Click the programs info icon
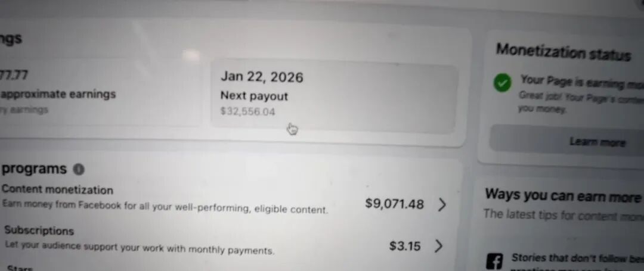 pyautogui.click(x=79, y=169)
